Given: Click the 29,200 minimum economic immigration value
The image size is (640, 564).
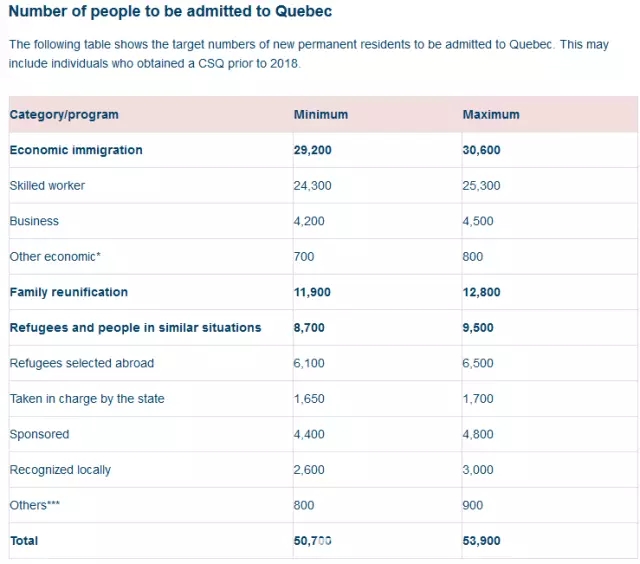Looking at the screenshot, I should (x=312, y=150).
